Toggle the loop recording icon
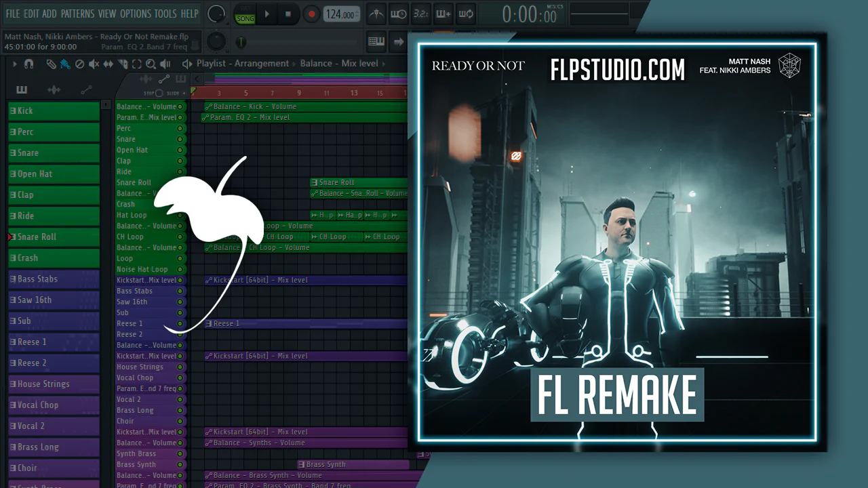This screenshot has height=488, width=868. (465, 14)
